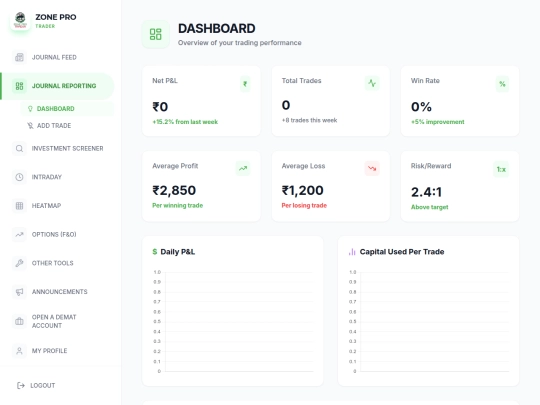
Task: View Announcements
Action: [57, 292]
